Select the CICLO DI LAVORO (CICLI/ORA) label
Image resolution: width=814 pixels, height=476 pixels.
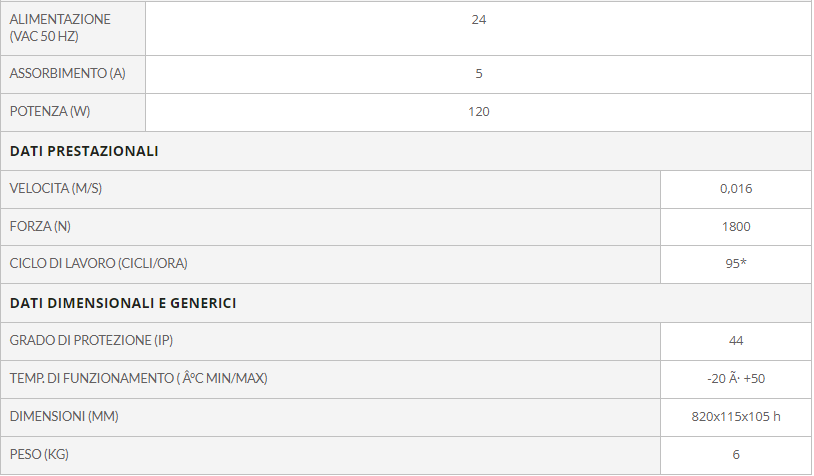[x=99, y=263]
